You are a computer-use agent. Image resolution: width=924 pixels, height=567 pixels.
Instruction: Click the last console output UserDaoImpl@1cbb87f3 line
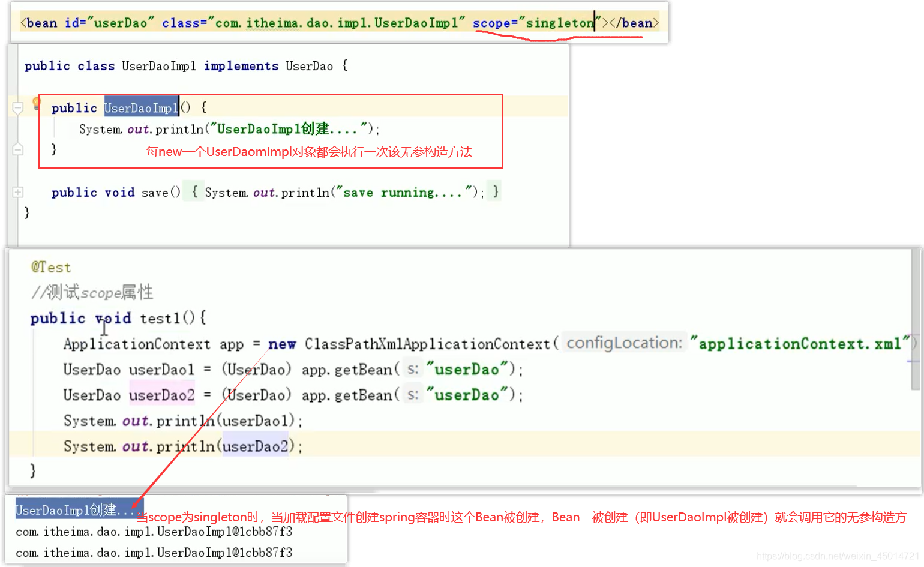click(154, 552)
